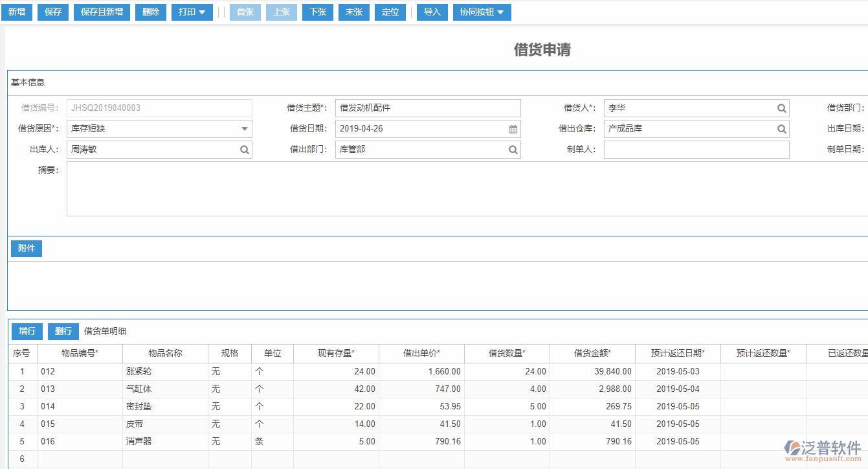This screenshot has width=868, height=469.
Task: Open the 出库人 person lookup icon
Action: coord(245,149)
